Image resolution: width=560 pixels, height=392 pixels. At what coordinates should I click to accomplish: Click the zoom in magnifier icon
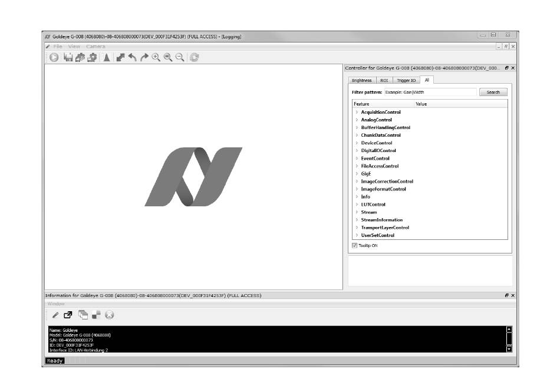tap(156, 57)
